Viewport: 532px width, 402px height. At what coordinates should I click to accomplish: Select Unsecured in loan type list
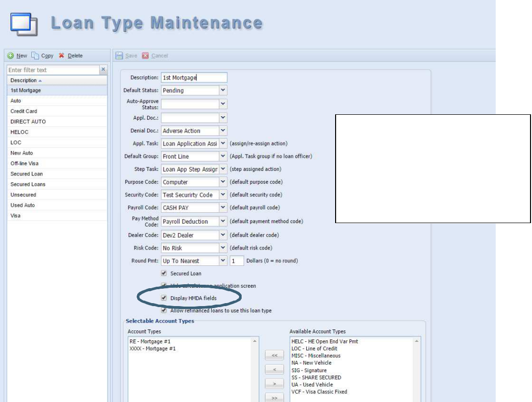coord(57,195)
